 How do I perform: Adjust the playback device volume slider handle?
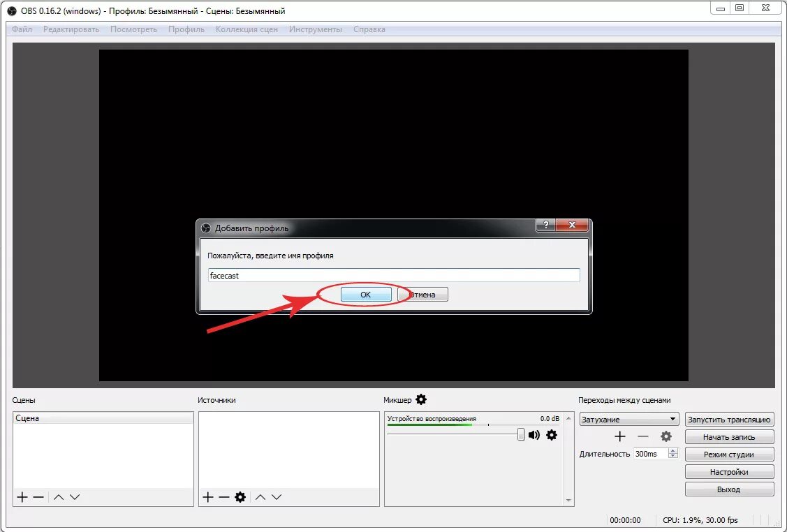521,435
